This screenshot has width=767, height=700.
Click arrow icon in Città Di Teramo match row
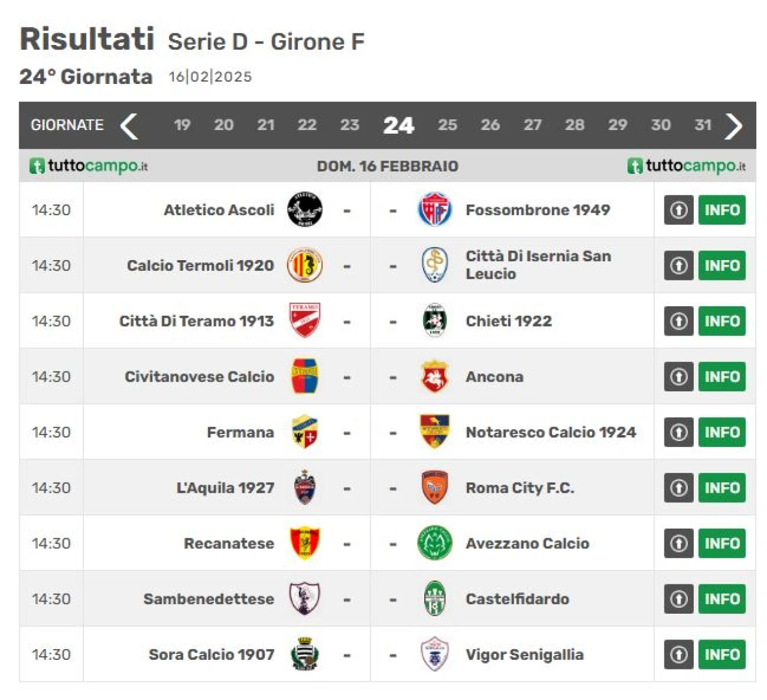click(x=678, y=321)
